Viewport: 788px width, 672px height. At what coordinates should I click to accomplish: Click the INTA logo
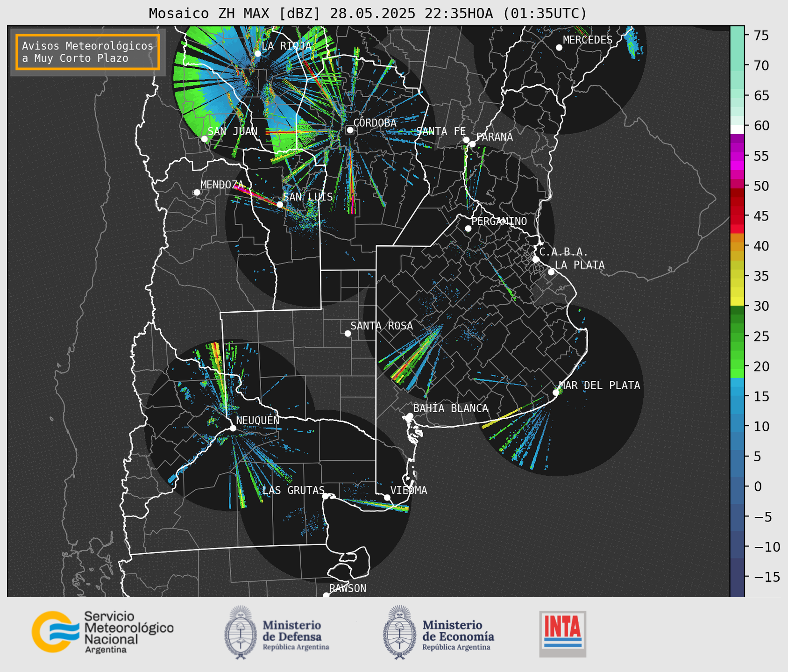pyautogui.click(x=563, y=634)
